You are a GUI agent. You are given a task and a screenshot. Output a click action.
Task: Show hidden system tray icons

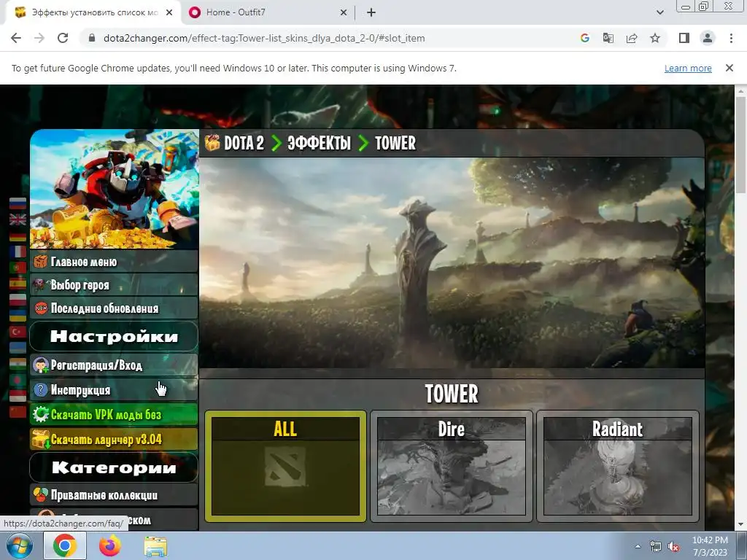[638, 547]
